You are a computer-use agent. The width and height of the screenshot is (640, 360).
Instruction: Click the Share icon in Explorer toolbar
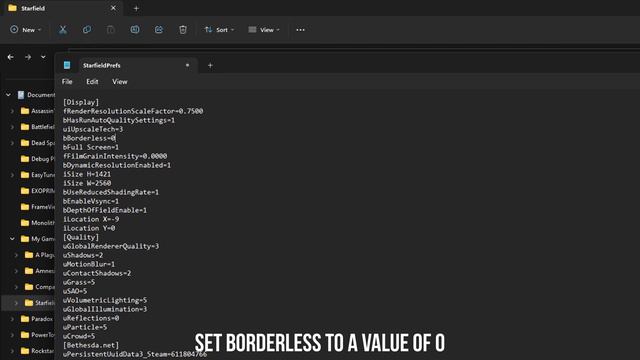click(159, 30)
